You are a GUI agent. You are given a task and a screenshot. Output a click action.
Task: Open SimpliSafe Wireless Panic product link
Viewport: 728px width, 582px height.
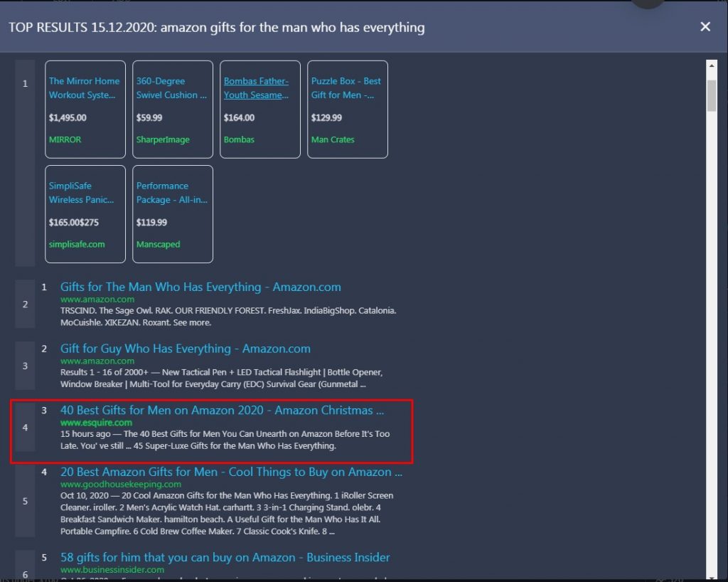(x=81, y=193)
